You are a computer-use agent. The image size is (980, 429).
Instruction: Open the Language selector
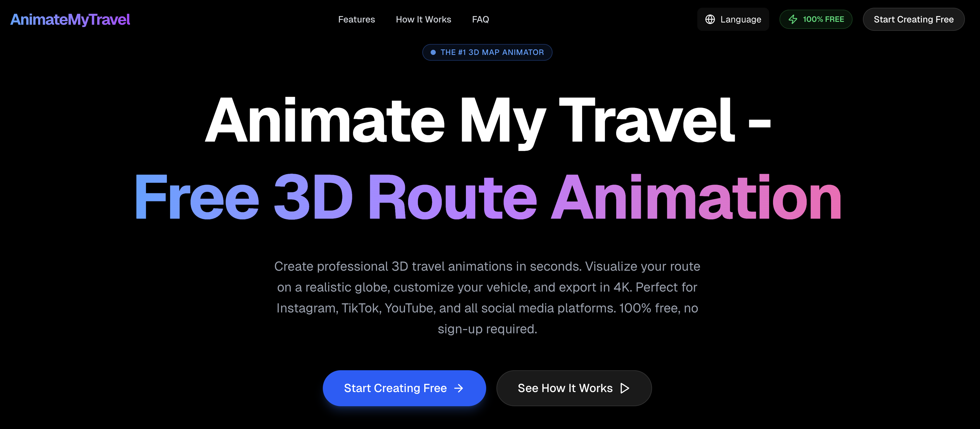coord(733,19)
